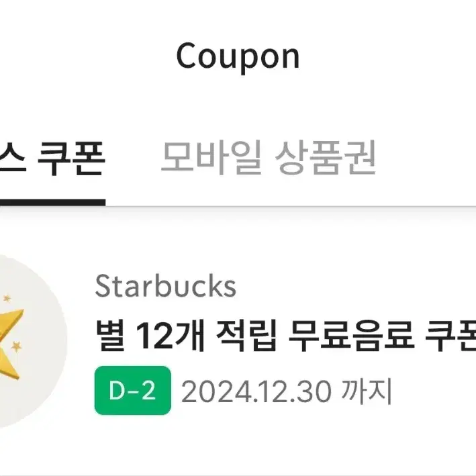The height and width of the screenshot is (476, 476).
Task: Click the Coupon page title
Action: [238, 56]
